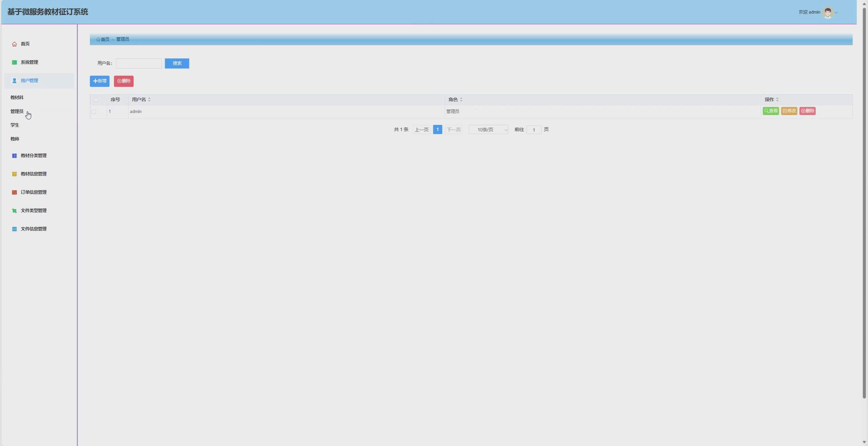The height and width of the screenshot is (446, 868).
Task: Click the 文件信息管理 blue icon
Action: click(x=14, y=229)
